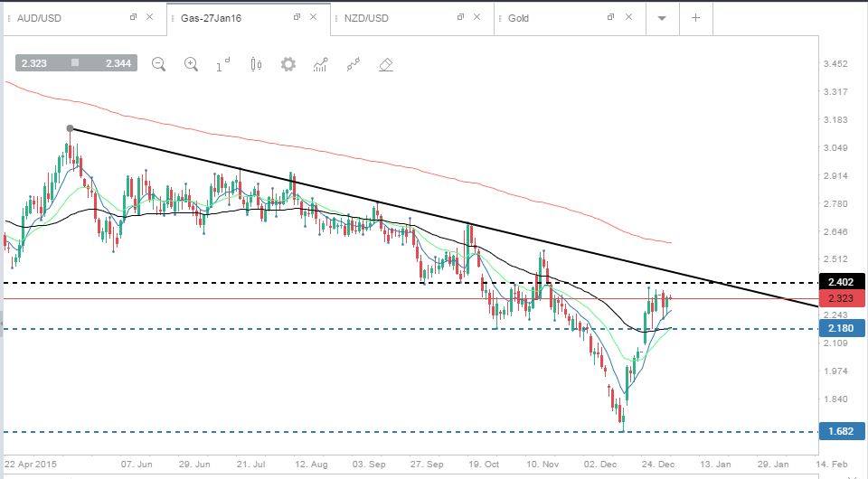
Task: Add a new chart tab with plus
Action: pos(696,18)
